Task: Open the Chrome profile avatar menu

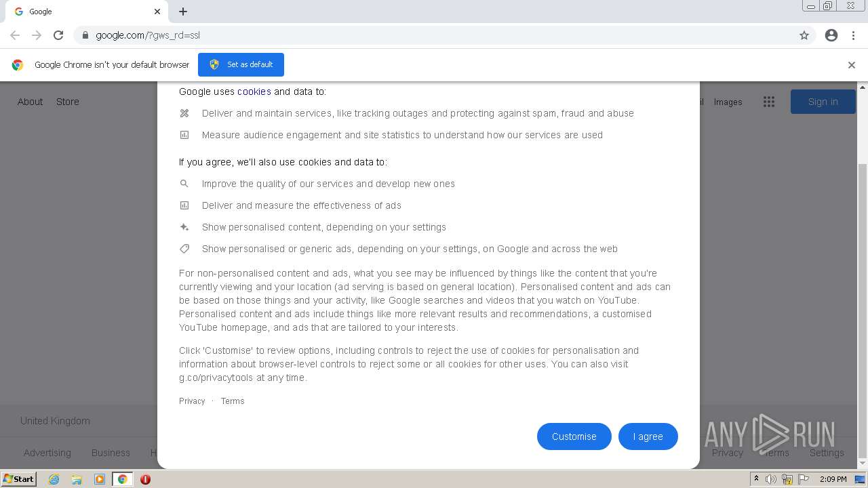Action: (x=831, y=35)
